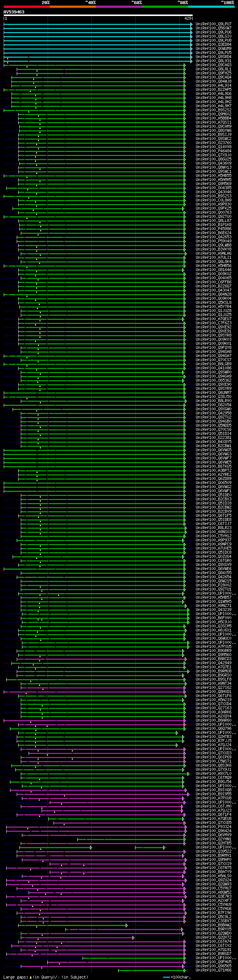Viewport: 238px width, 980px height.
Task: Open hit UniRef100_Q9LPU6
Action: click(213, 32)
